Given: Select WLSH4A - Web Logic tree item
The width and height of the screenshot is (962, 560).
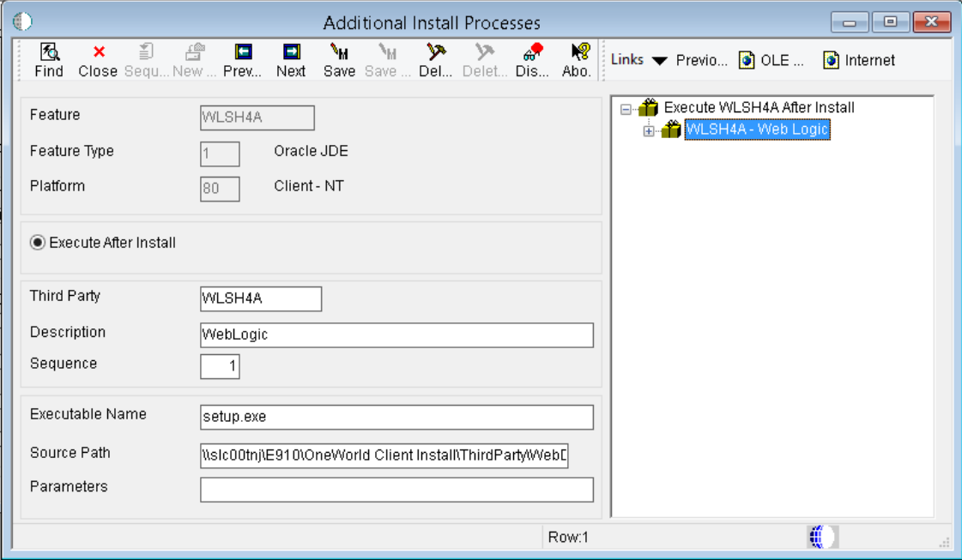Looking at the screenshot, I should 757,129.
